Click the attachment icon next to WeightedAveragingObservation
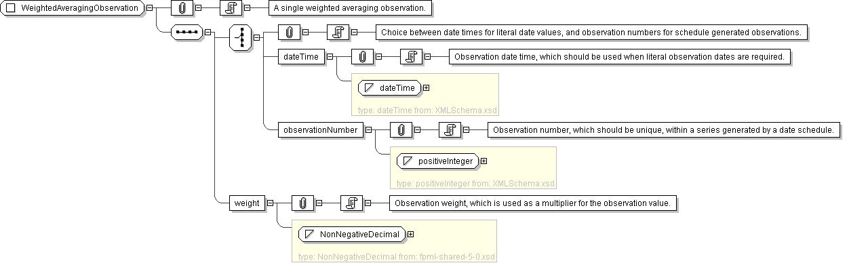Screen dimensions: 868x263 coord(182,9)
